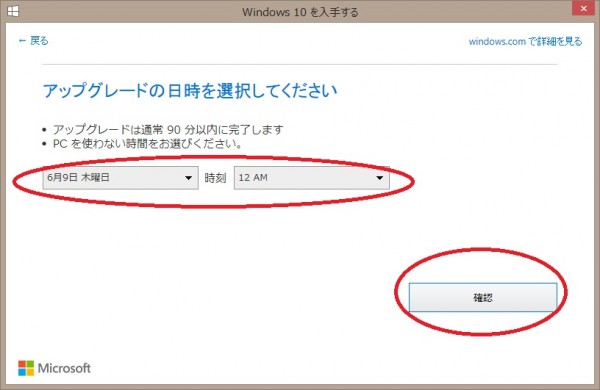This screenshot has height=390, width=600.
Task: Click the Microsoft logo at the bottom
Action: pos(54,368)
